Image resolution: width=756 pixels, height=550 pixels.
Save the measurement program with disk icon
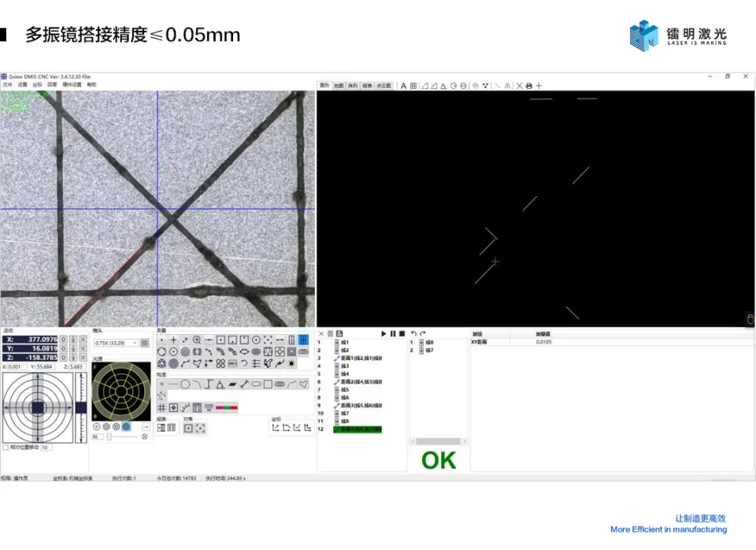(339, 333)
